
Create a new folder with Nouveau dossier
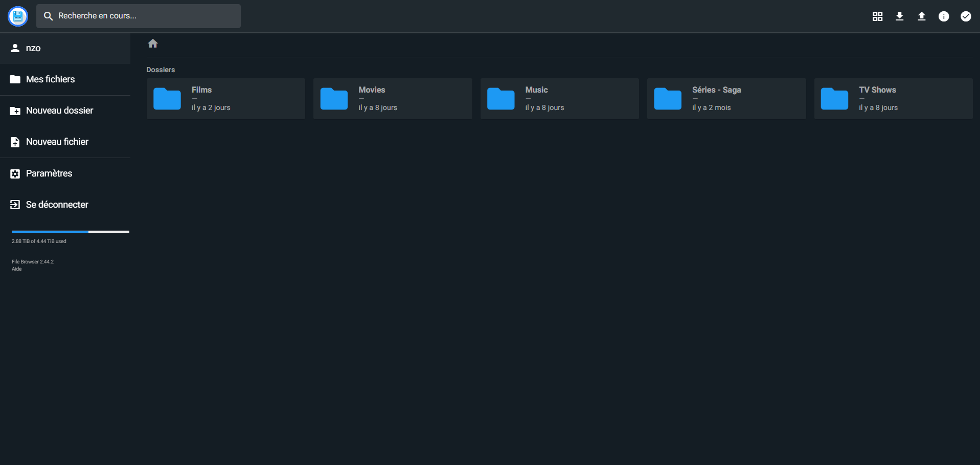click(x=59, y=110)
